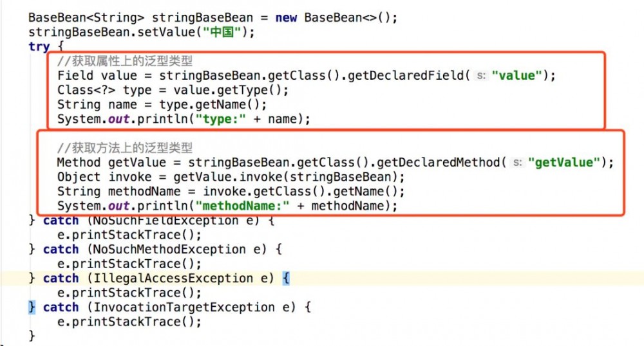This screenshot has height=346, width=644.
Task: Click the s: parameter hint before "getValue"
Action: [x=517, y=163]
